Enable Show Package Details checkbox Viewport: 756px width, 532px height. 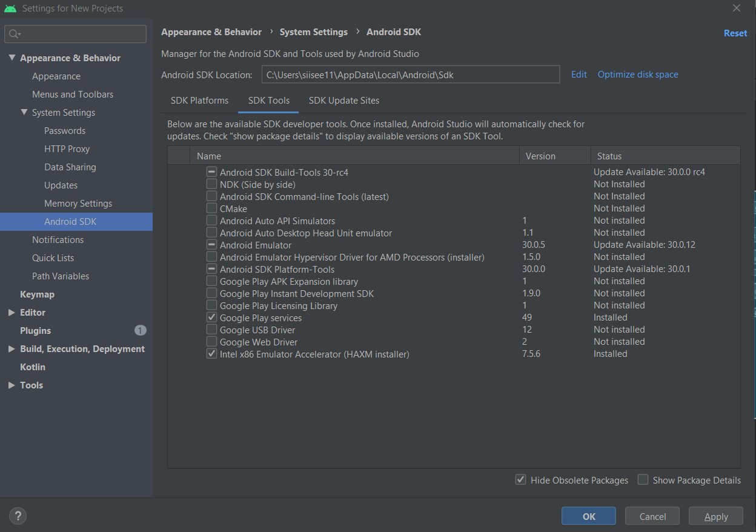click(x=643, y=479)
